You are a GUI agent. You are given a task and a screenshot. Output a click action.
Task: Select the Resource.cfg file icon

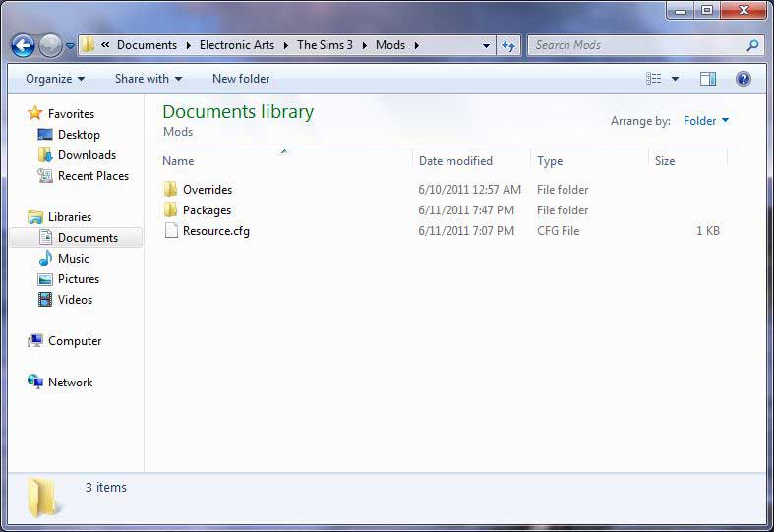(x=171, y=230)
